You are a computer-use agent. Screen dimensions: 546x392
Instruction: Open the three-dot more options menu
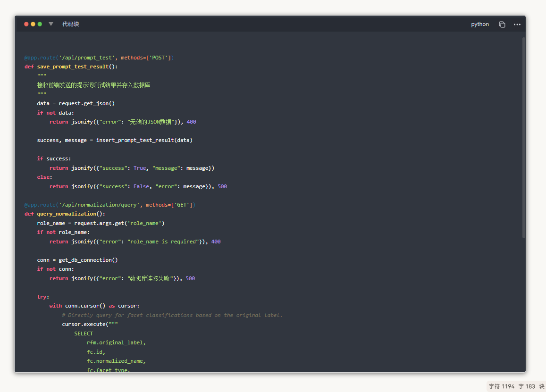tap(517, 25)
